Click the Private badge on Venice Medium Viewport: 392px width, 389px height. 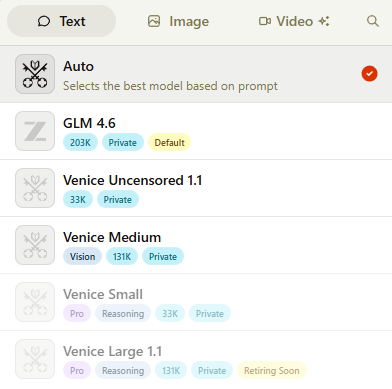coord(163,257)
